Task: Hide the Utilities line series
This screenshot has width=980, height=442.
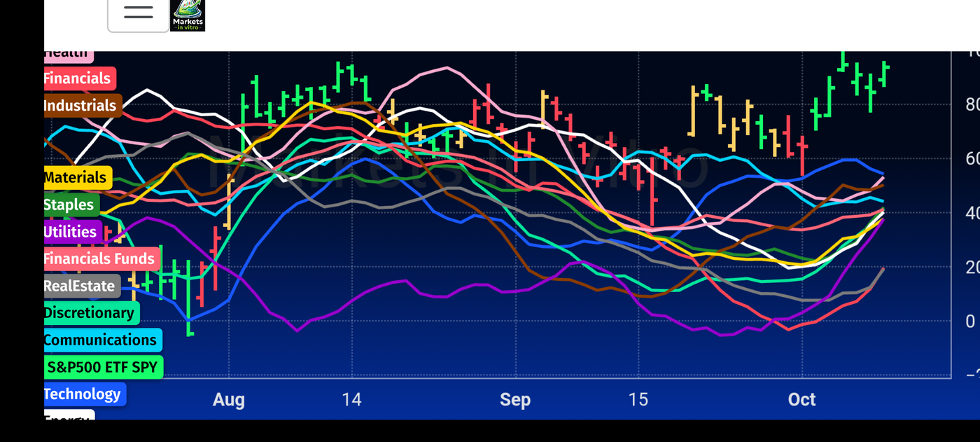Action: (x=73, y=232)
